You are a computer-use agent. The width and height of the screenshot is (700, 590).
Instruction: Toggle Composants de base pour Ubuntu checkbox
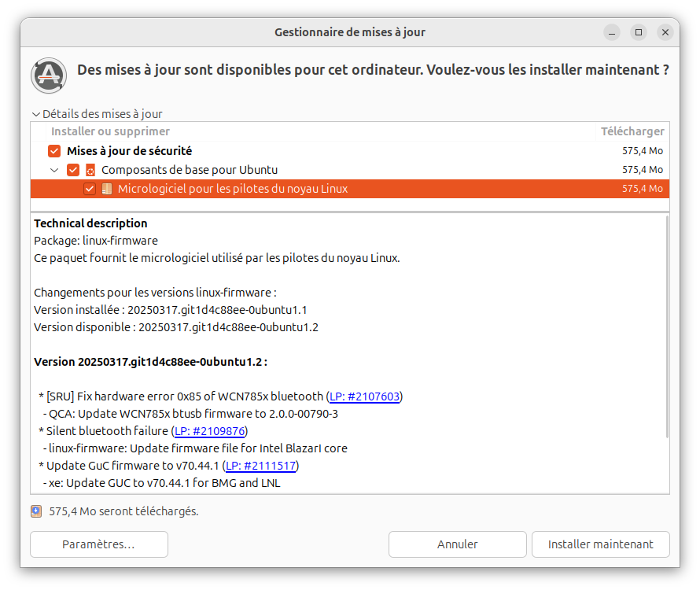[73, 170]
